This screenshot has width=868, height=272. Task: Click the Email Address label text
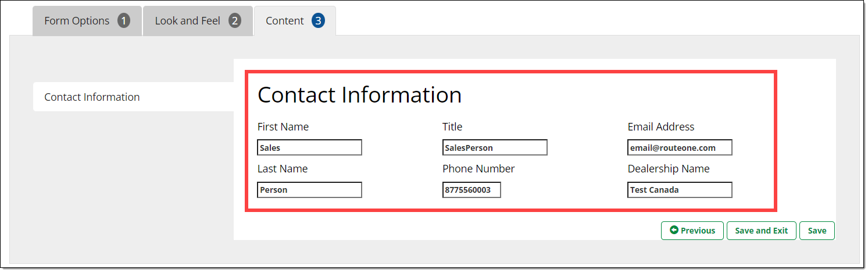coord(660,127)
